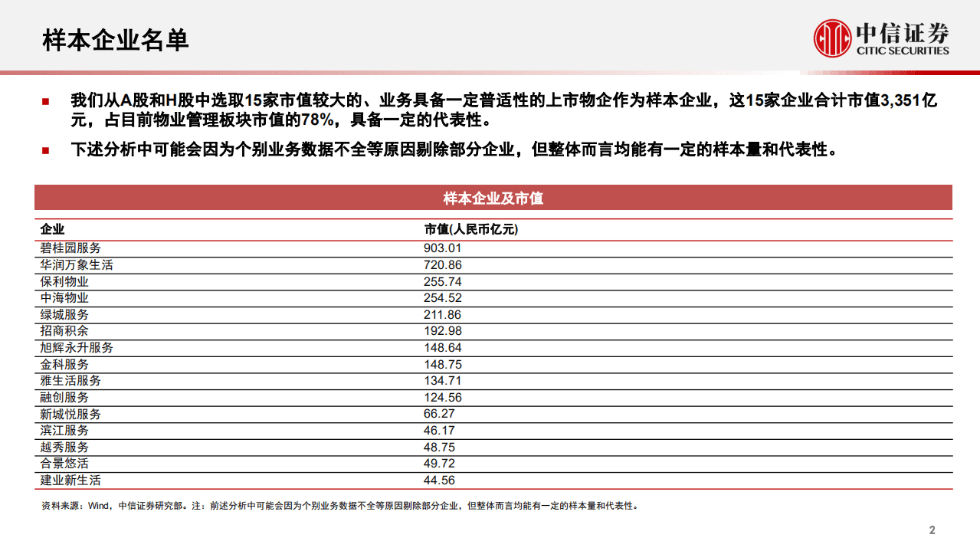Click the CITIC Securities logo emblem
Viewport: 980px width, 551px height.
(833, 36)
